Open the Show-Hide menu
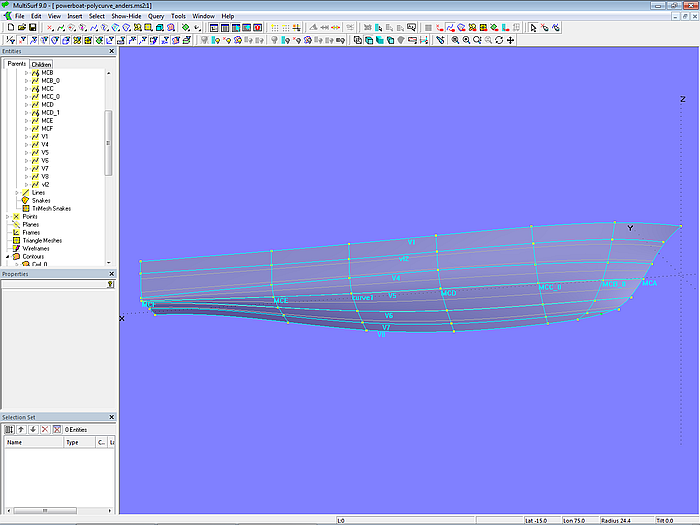 (x=126, y=16)
